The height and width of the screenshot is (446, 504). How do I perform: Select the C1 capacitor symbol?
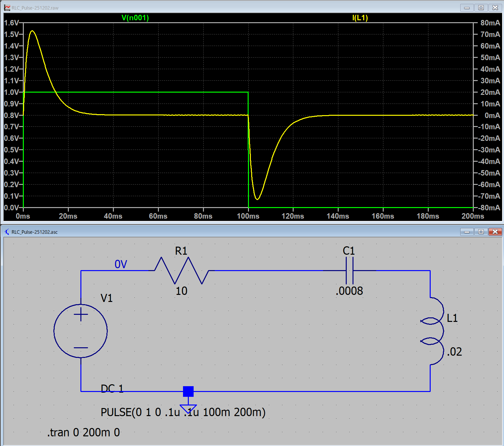click(x=349, y=270)
